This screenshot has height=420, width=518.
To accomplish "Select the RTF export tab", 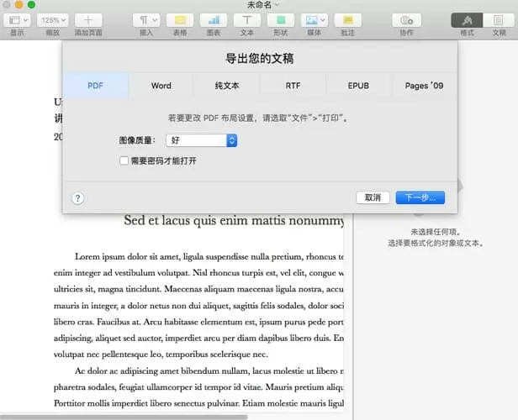I will (x=293, y=86).
